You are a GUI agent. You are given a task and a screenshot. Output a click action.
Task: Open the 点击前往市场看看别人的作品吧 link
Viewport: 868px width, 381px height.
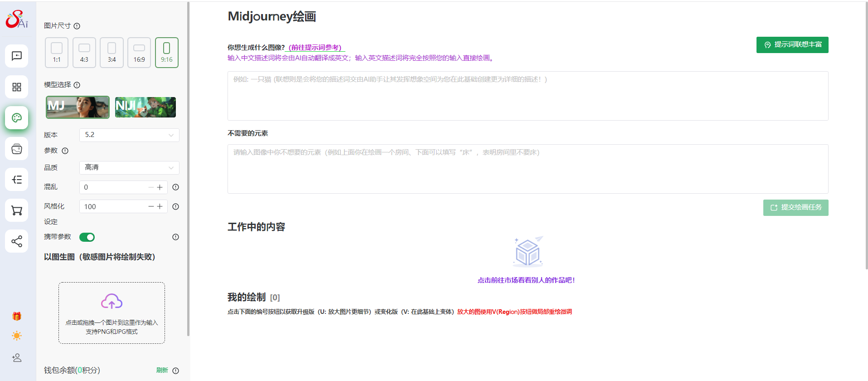click(x=526, y=280)
